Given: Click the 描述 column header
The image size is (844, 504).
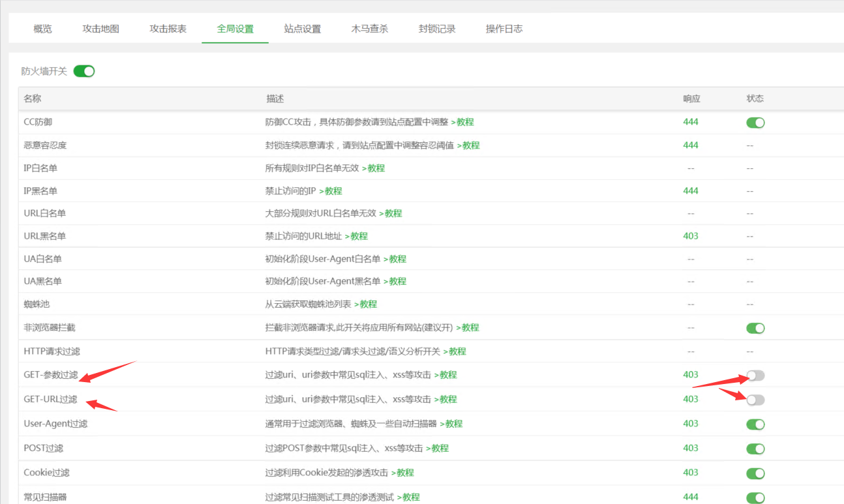Looking at the screenshot, I should tap(275, 99).
